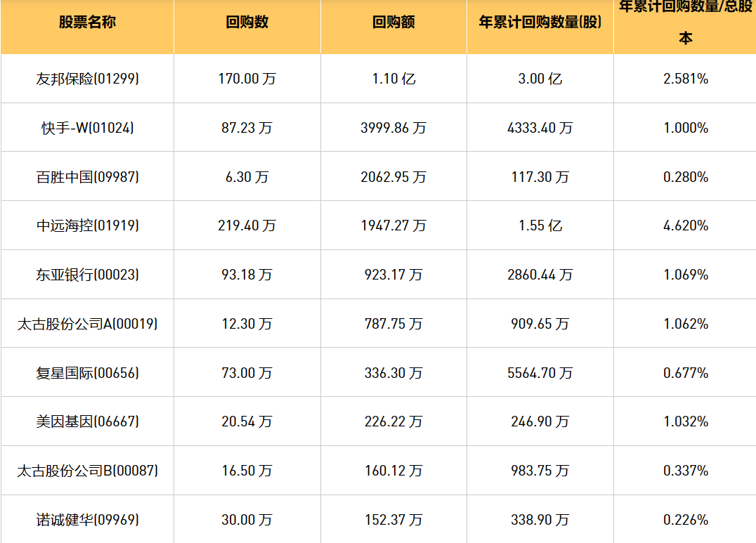Select stock 复星国际(00656)

(x=87, y=372)
